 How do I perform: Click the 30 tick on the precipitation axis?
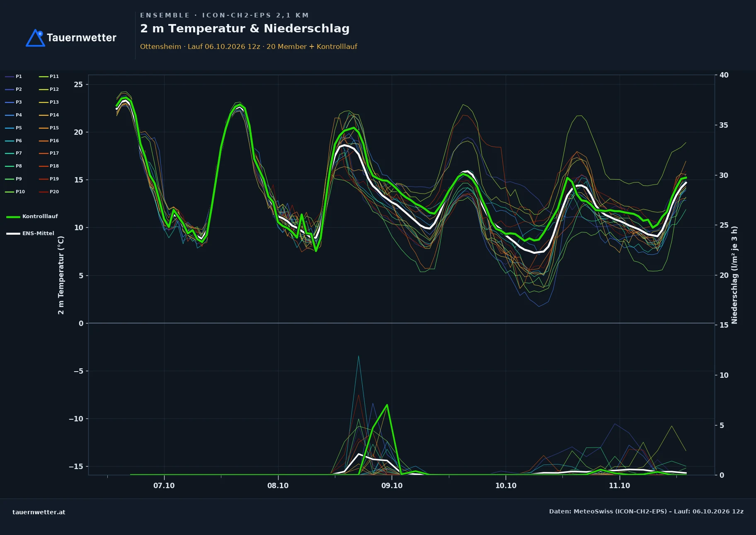[x=724, y=175]
